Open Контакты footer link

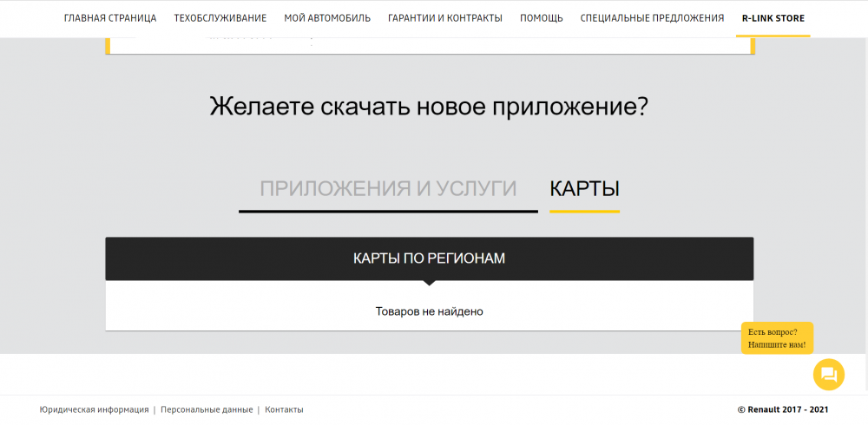tap(284, 410)
